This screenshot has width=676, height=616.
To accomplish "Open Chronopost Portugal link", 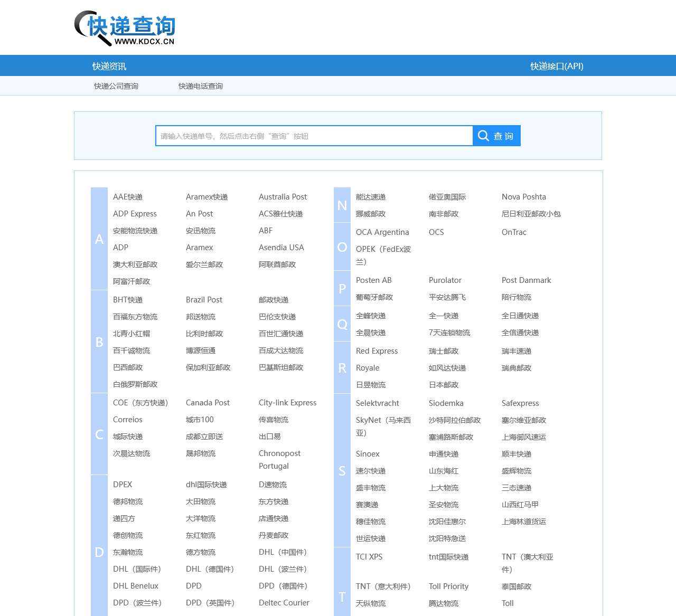I will click(279, 460).
